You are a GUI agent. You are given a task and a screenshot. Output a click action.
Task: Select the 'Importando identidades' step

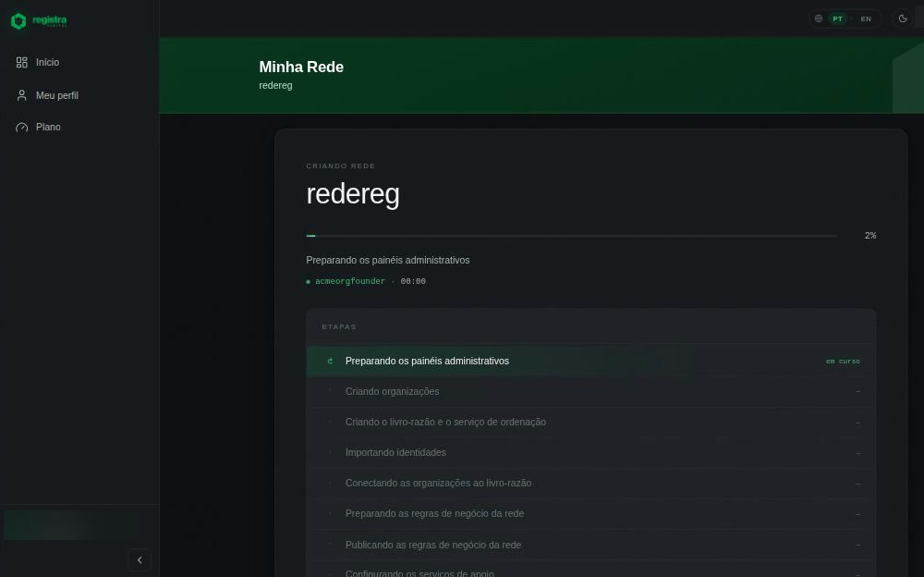[591, 453]
